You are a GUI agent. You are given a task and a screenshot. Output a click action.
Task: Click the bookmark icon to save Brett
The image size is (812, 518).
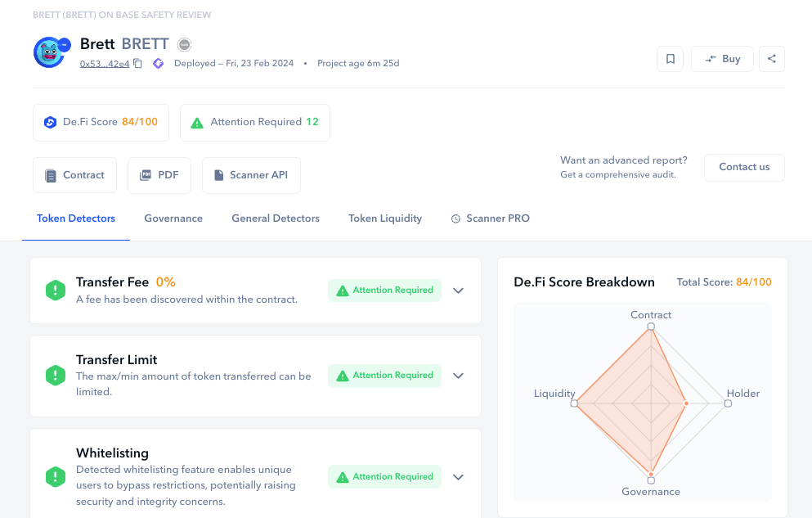click(x=670, y=59)
